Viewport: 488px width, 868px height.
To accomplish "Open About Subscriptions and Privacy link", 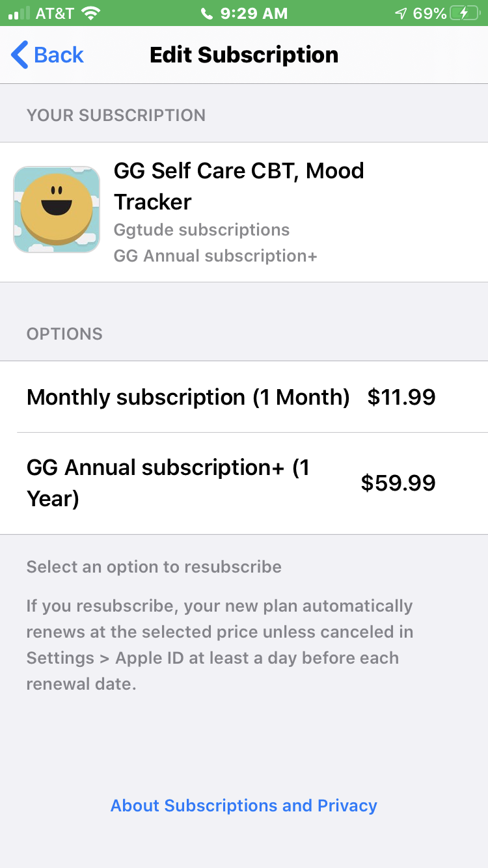I will [244, 806].
